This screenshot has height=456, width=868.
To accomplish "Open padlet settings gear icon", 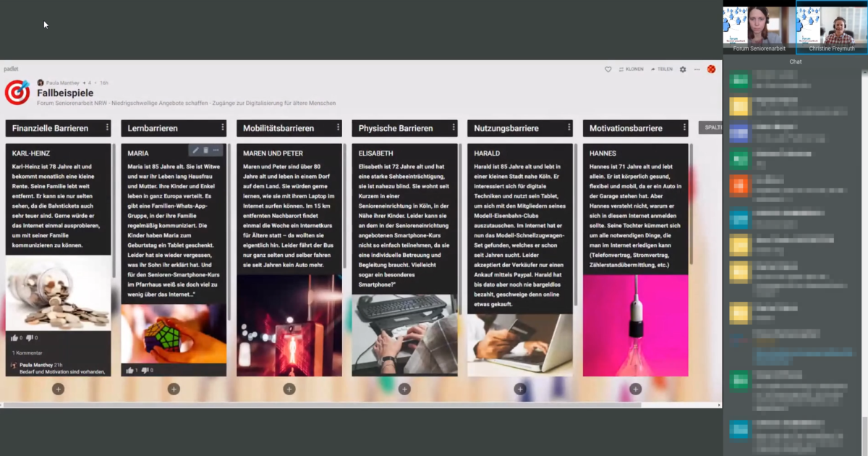I will click(x=683, y=69).
